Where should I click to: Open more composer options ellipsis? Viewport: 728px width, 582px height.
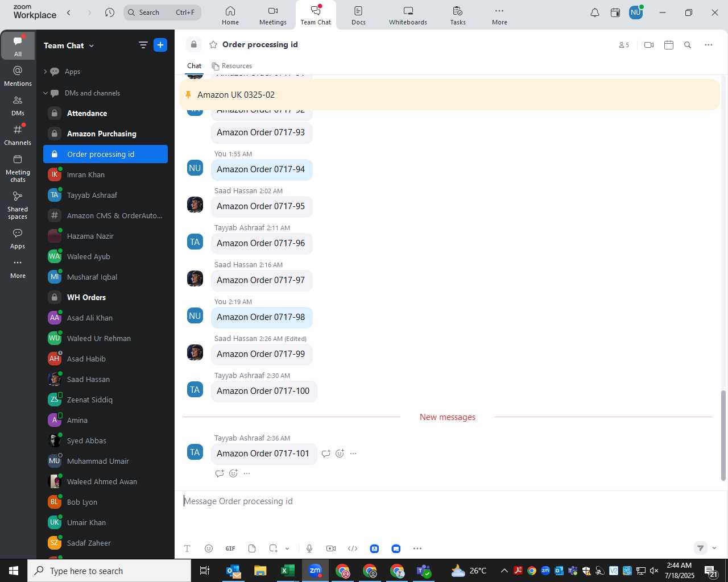coord(417,548)
